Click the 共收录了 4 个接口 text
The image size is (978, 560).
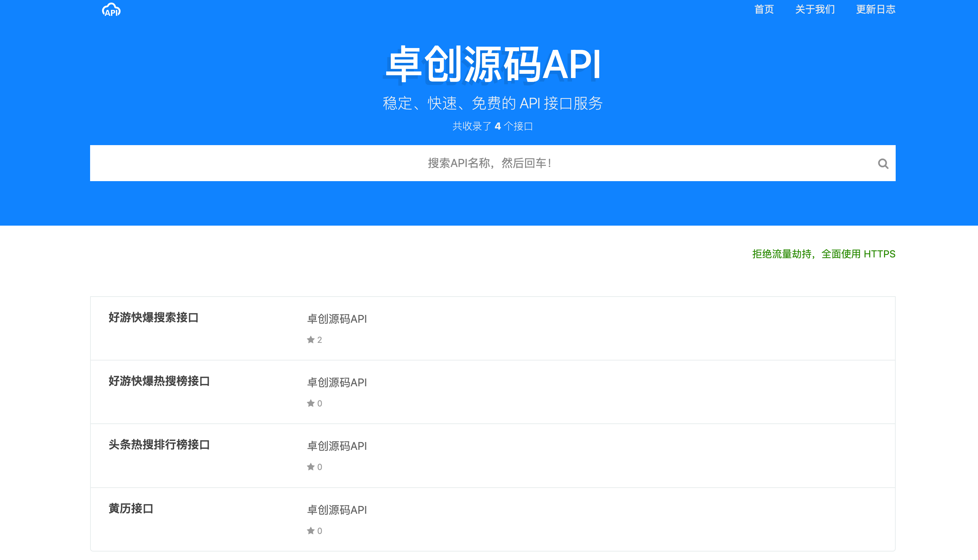coord(493,126)
